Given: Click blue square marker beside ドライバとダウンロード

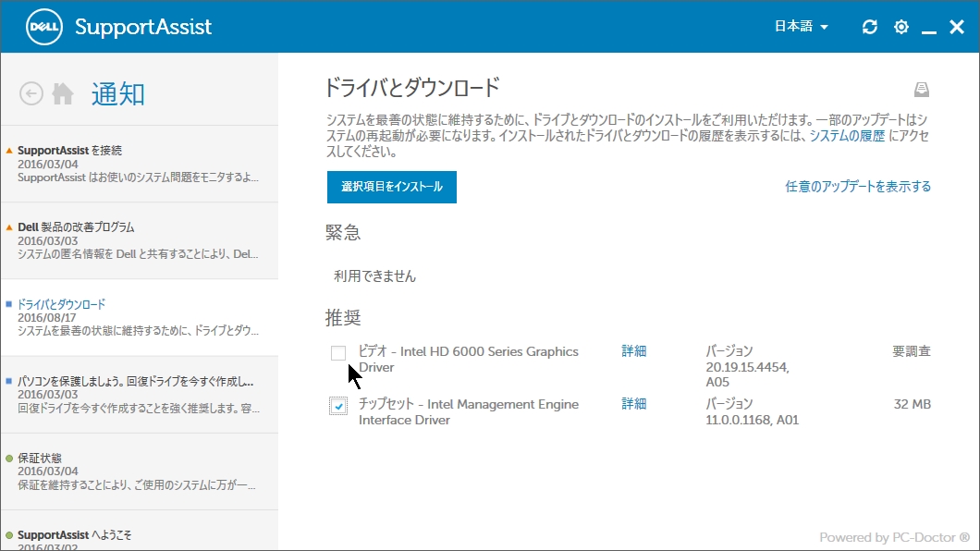Looking at the screenshot, I should (8, 304).
